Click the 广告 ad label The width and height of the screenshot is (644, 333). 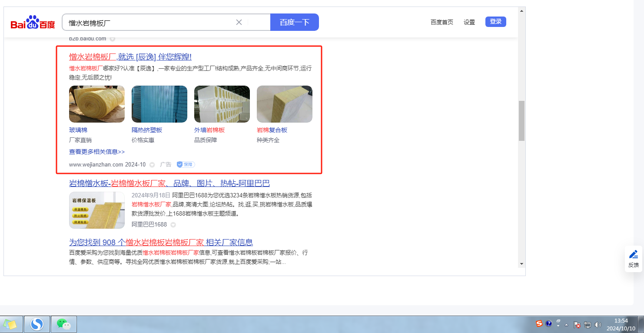point(166,165)
